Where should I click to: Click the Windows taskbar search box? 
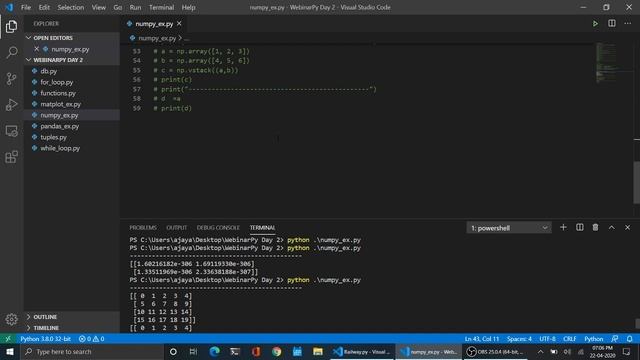point(92,351)
